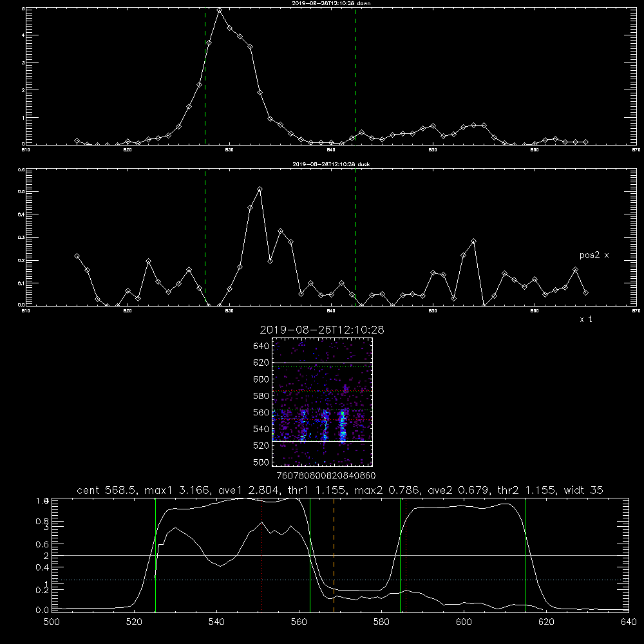Screen dimensions: 644x644
Task: Click the '540' label on bottom plot x-axis
Action: pyautogui.click(x=216, y=622)
